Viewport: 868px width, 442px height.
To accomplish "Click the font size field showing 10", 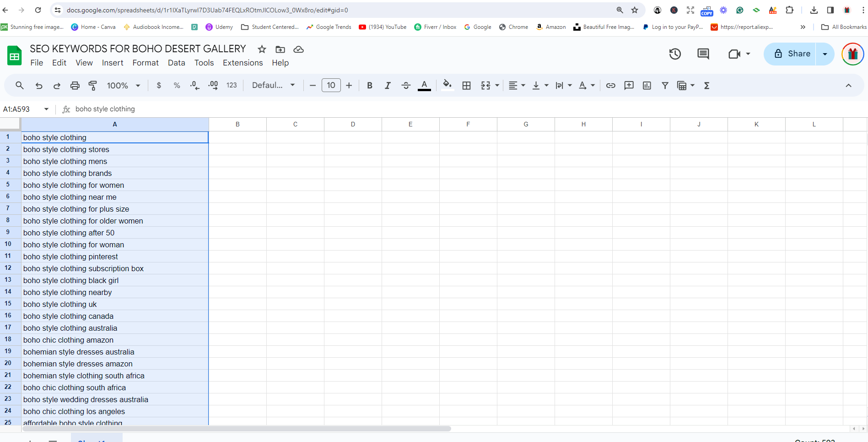I will (x=331, y=85).
